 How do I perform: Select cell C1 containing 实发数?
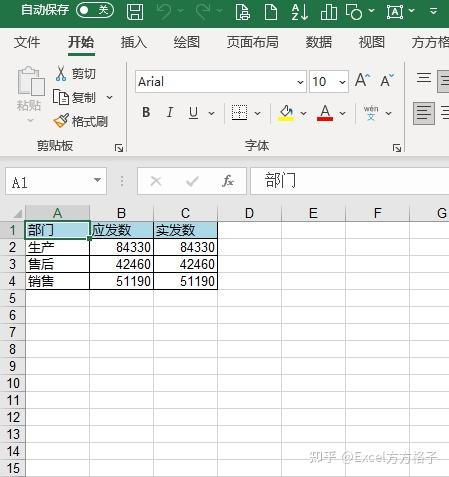click(185, 230)
